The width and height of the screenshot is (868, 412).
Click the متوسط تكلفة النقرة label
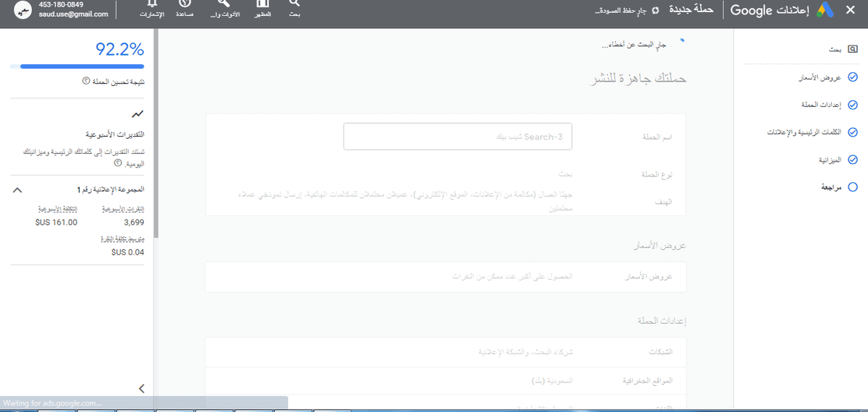(122, 238)
